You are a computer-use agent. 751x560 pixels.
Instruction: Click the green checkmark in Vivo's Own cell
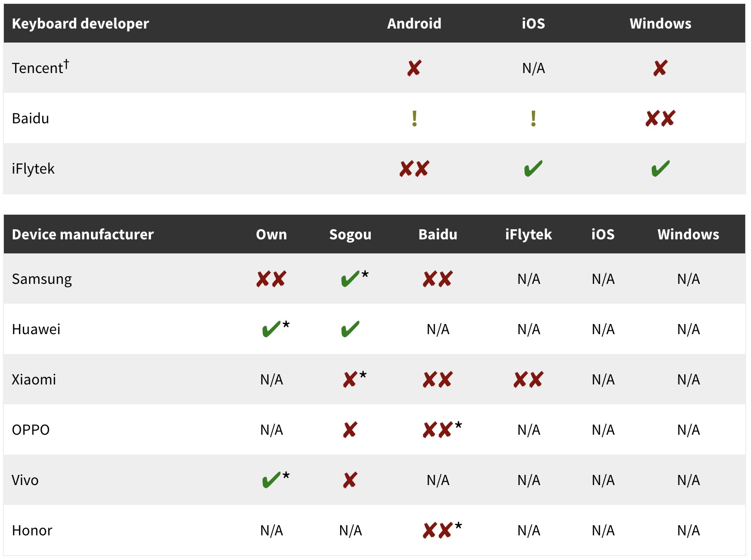click(271, 480)
